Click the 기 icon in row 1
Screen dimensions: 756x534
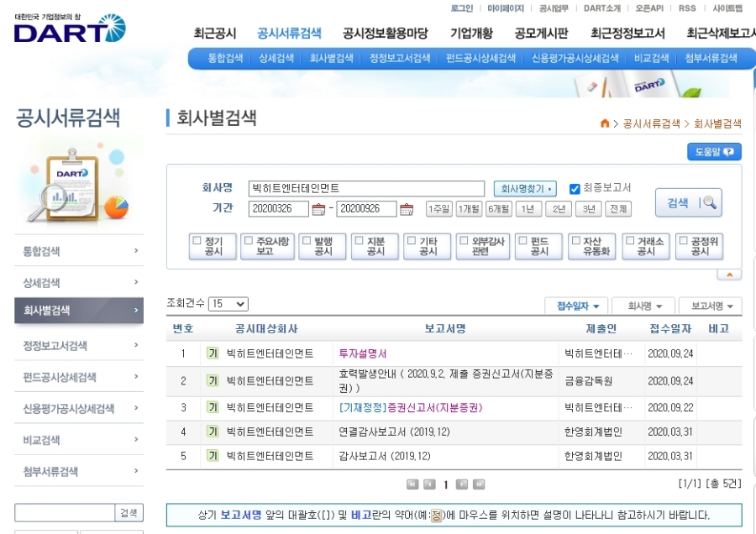click(213, 353)
